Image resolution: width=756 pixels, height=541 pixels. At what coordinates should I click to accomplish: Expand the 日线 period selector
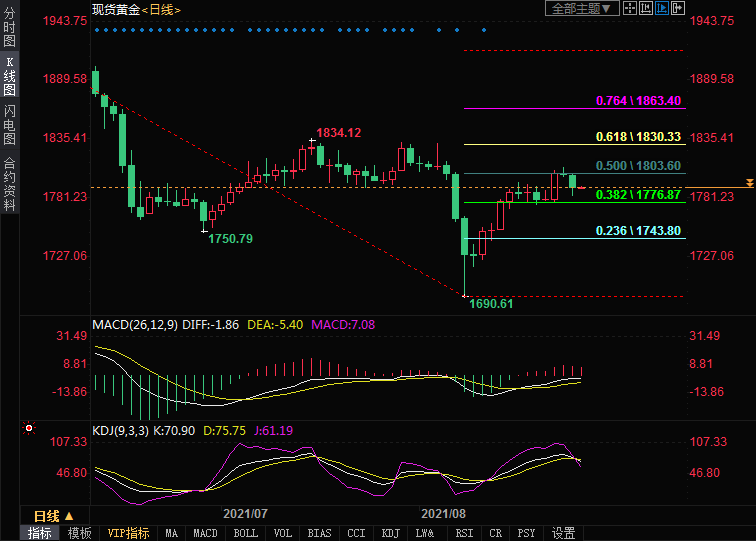pyautogui.click(x=48, y=516)
